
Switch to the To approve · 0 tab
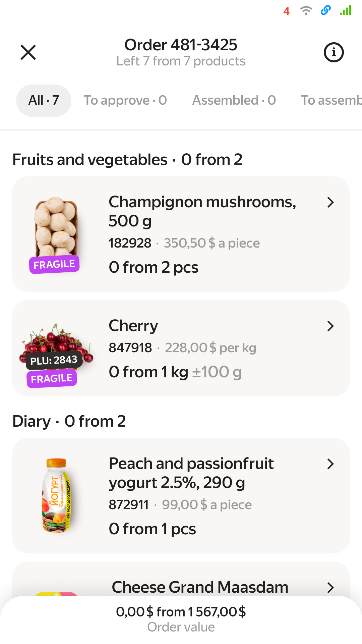pos(125,100)
